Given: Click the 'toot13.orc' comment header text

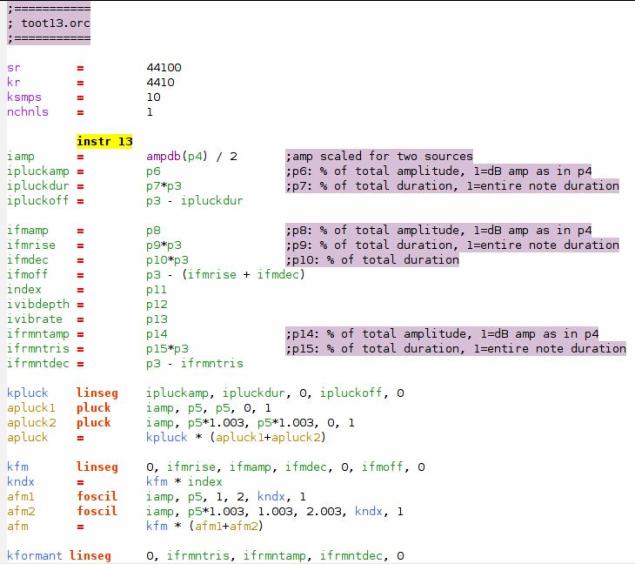Looking at the screenshot, I should tap(55, 23).
